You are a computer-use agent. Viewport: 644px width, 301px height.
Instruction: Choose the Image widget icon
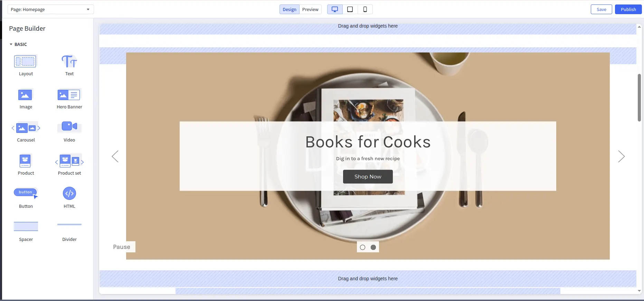pos(25,95)
